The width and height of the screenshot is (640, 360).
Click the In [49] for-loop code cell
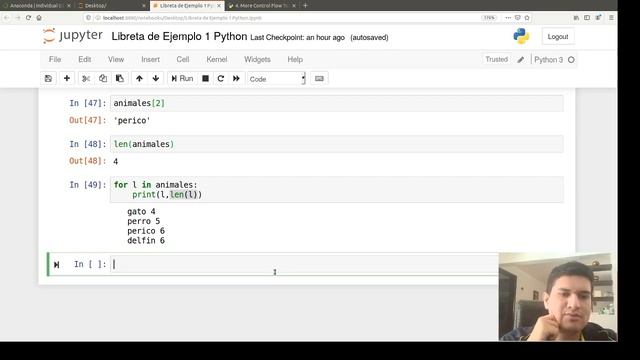336,189
